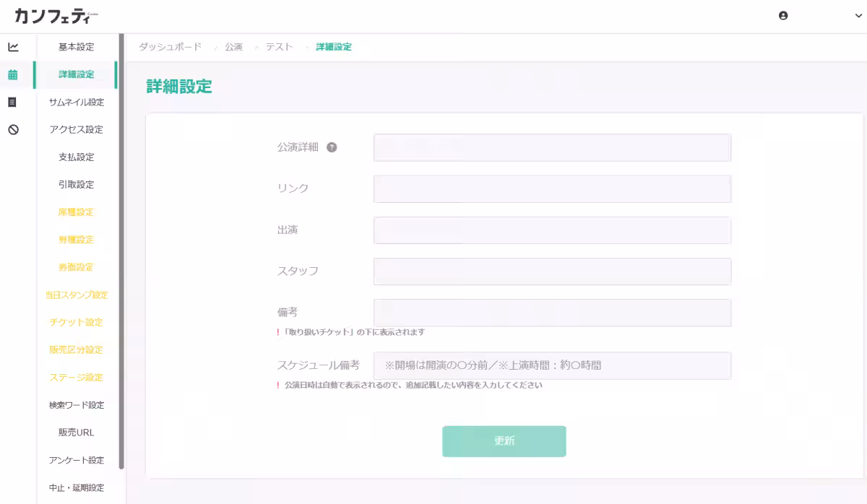Focus the スタッフ input field
Viewport: 867px width, 504px height.
(x=553, y=271)
